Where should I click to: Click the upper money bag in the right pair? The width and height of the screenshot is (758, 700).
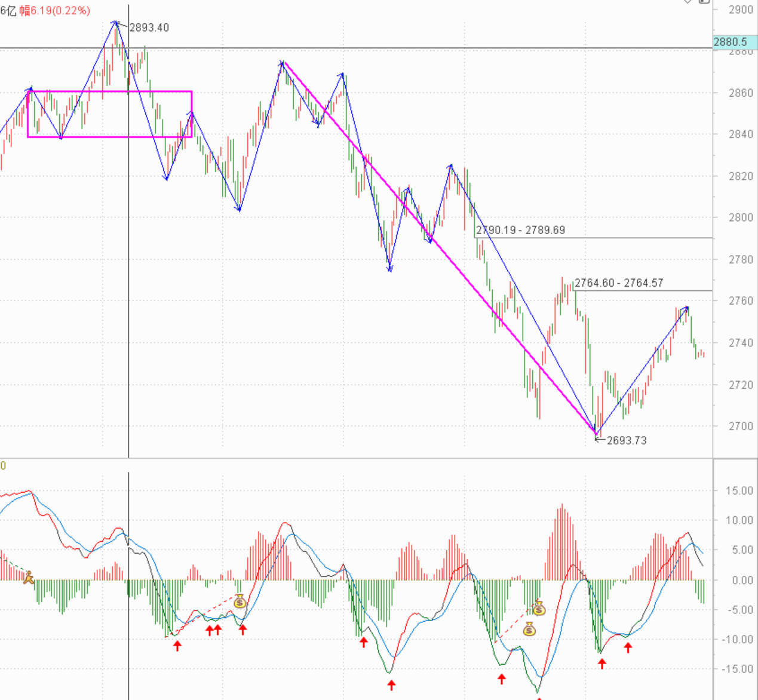[x=539, y=609]
